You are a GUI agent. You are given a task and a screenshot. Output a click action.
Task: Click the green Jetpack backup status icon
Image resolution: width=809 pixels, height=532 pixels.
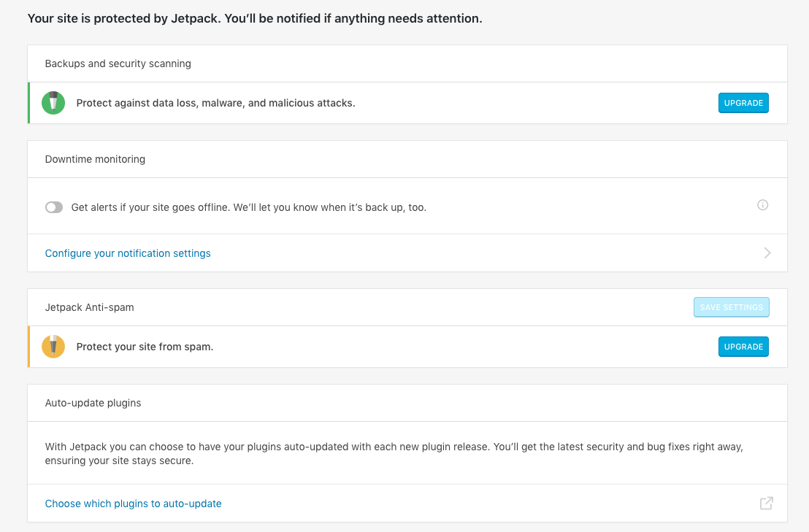[x=53, y=103]
